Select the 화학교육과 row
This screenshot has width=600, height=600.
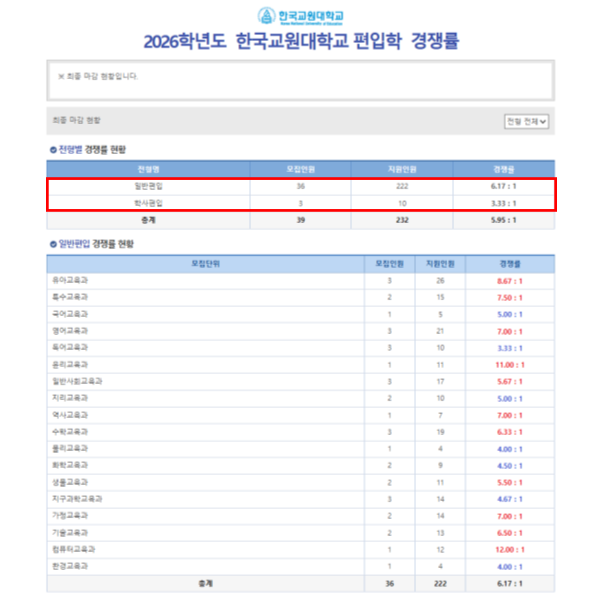pos(301,466)
